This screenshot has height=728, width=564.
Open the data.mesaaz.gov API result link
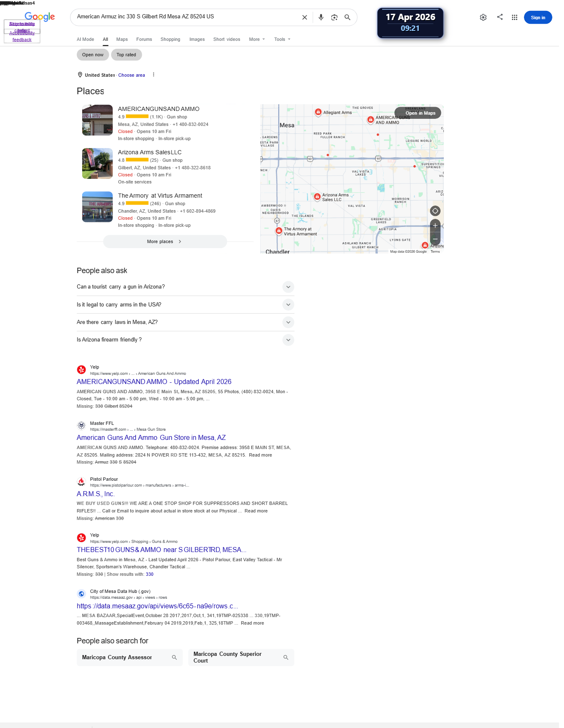[x=157, y=606]
